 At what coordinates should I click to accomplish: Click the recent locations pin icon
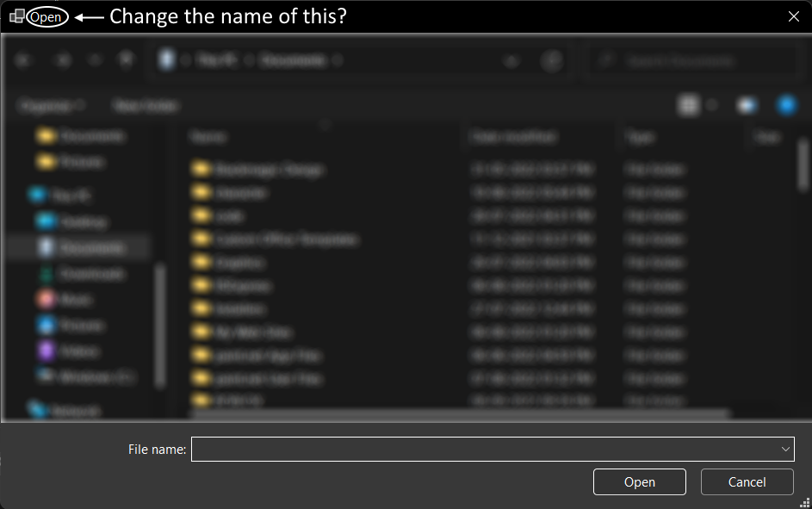(x=126, y=60)
